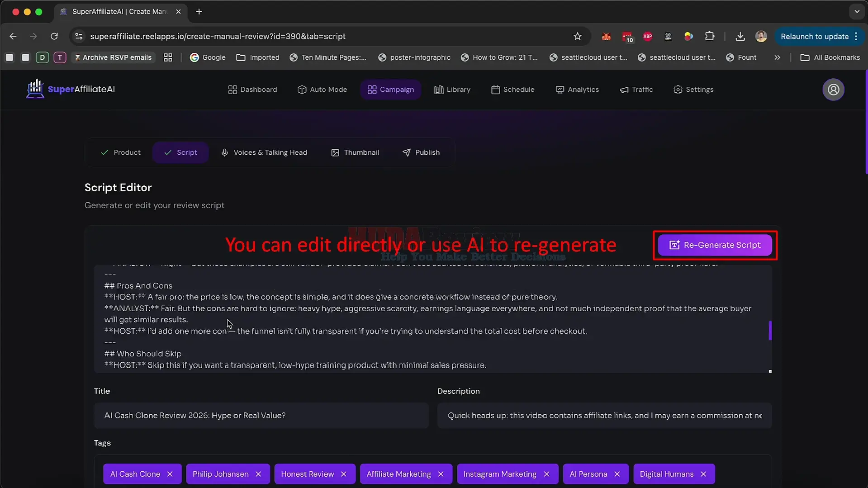The image size is (868, 488).
Task: Click the Title input field
Action: 261,416
